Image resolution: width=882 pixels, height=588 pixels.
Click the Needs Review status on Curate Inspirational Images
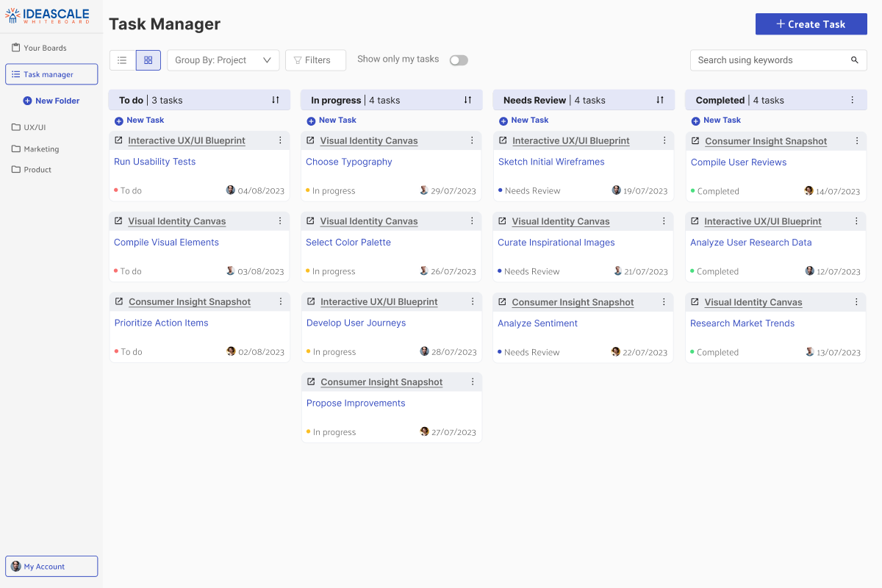point(529,271)
